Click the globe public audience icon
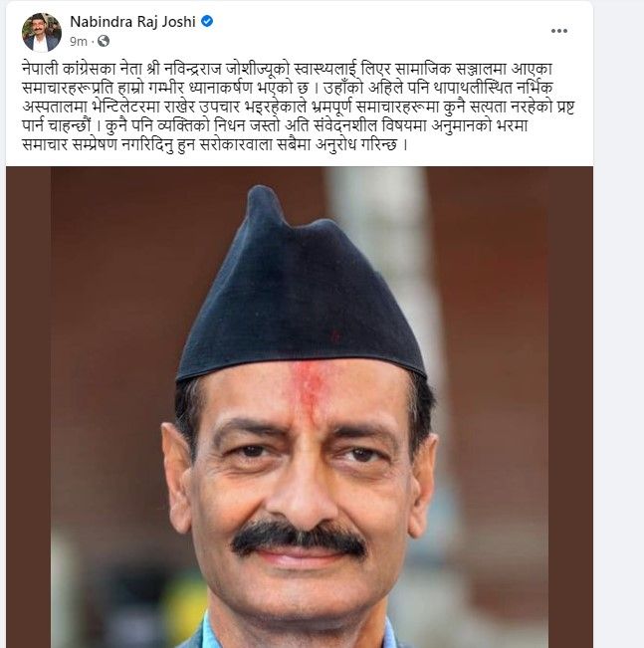644x648 pixels. [x=104, y=41]
